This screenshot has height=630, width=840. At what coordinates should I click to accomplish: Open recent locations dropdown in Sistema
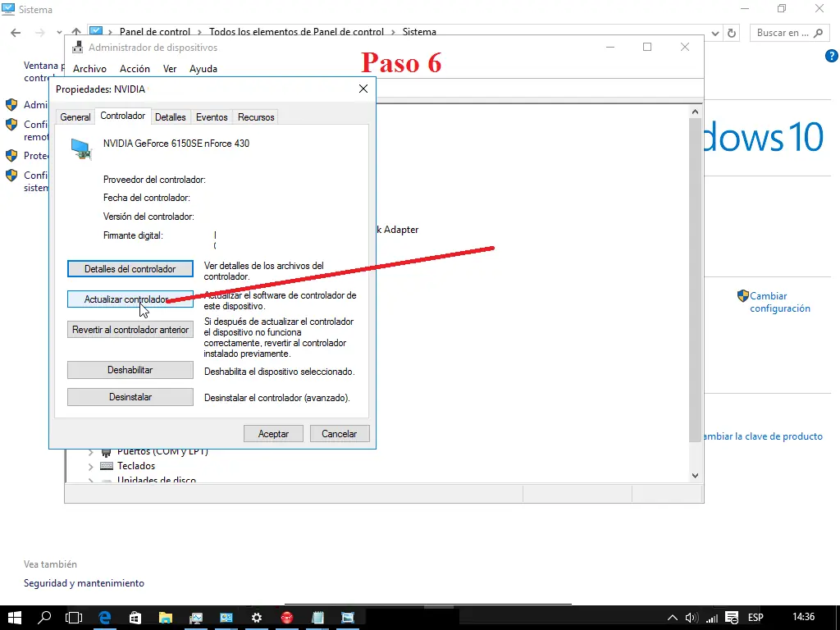point(59,33)
